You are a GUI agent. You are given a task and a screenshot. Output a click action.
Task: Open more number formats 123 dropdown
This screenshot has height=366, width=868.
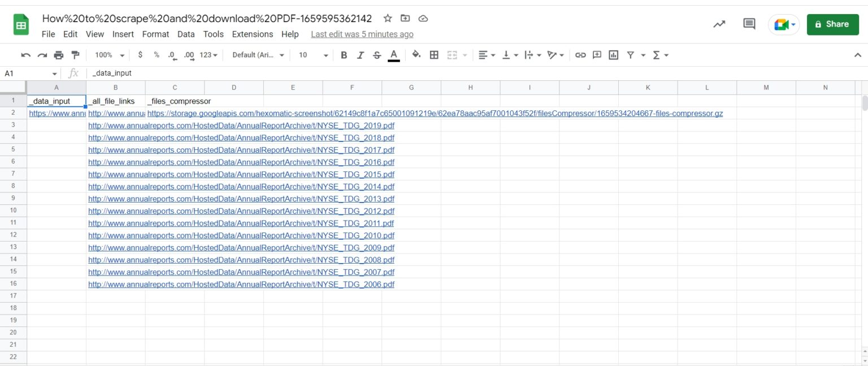(x=209, y=55)
